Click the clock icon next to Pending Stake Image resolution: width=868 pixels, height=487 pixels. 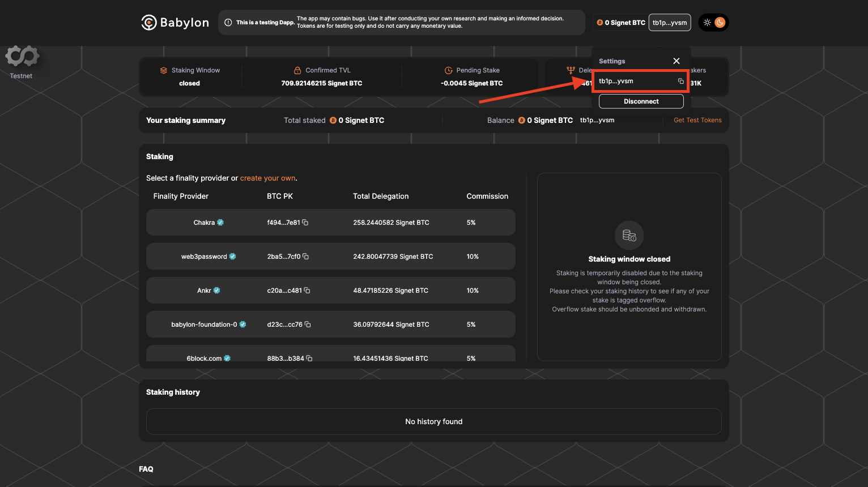(448, 70)
